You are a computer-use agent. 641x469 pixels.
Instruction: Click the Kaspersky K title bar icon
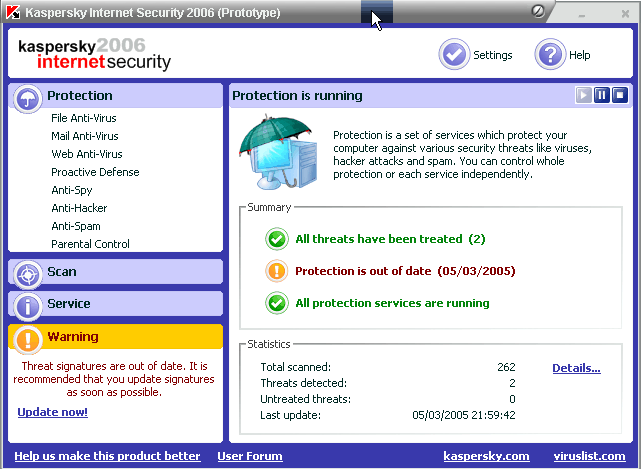click(13, 12)
